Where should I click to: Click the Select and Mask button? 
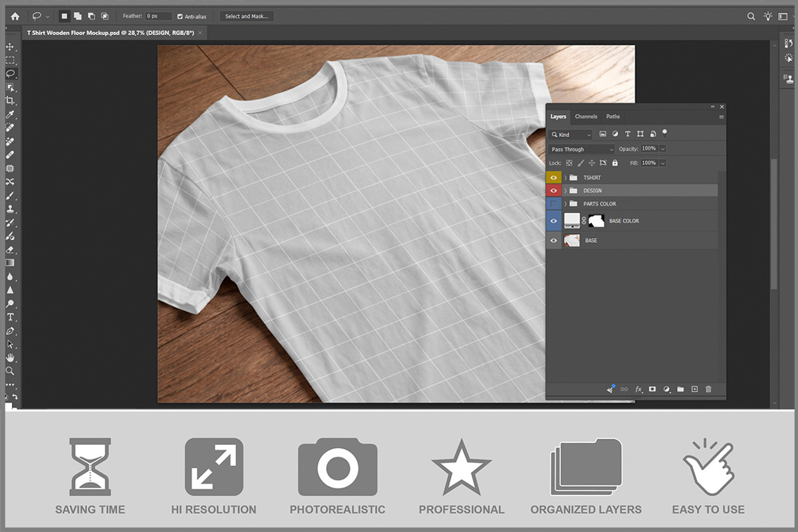pyautogui.click(x=247, y=16)
